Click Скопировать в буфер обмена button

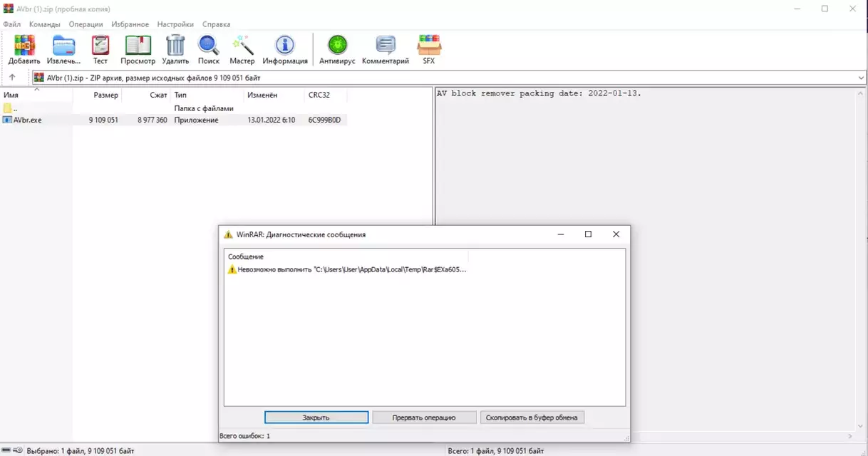coord(532,418)
